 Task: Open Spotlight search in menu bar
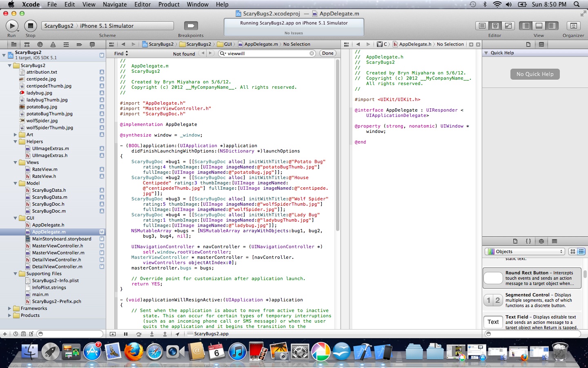577,4
